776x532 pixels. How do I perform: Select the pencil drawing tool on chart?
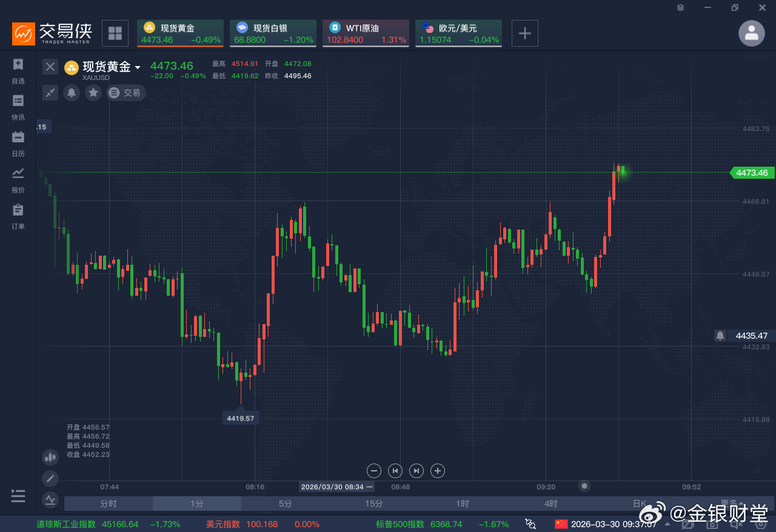(50, 478)
